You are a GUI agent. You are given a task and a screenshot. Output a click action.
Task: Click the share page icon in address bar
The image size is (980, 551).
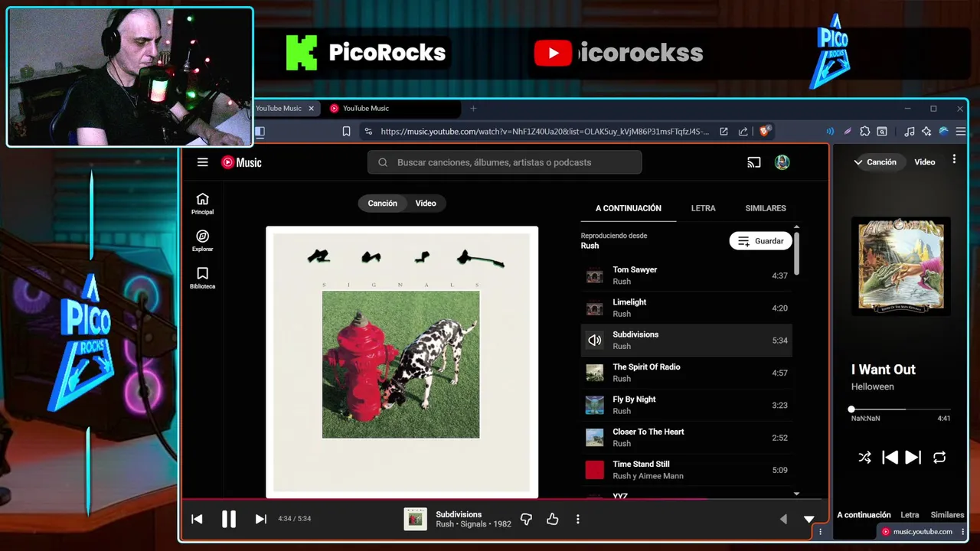click(x=743, y=132)
